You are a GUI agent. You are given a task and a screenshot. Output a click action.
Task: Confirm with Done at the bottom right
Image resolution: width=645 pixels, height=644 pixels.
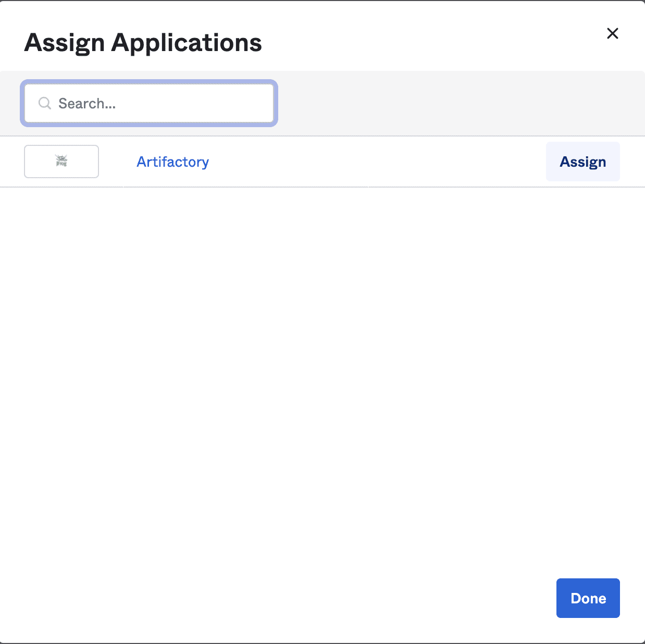click(x=588, y=598)
